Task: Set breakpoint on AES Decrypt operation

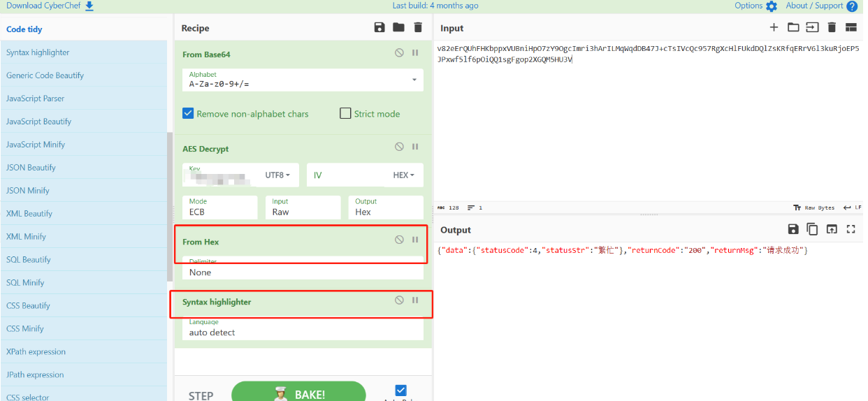Action: pos(415,147)
